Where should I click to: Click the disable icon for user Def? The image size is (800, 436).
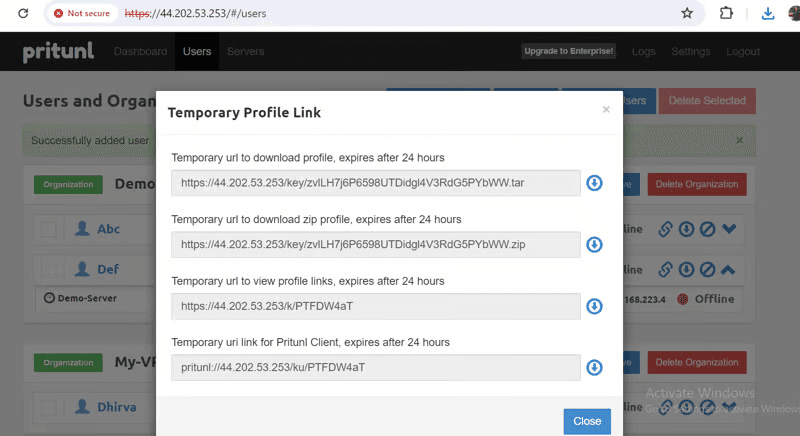(707, 269)
